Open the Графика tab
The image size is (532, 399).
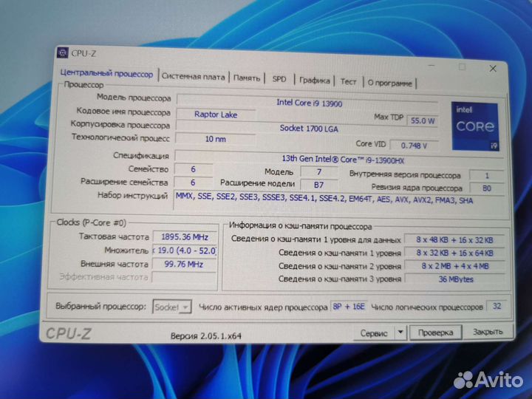(x=315, y=81)
